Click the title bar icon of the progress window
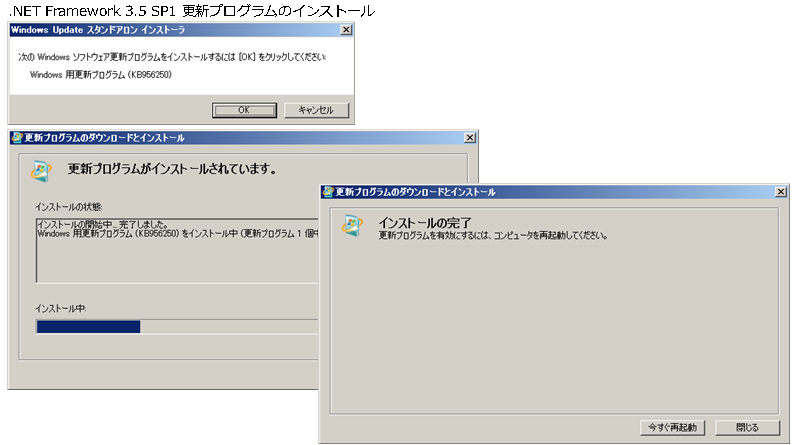 pyautogui.click(x=17, y=138)
